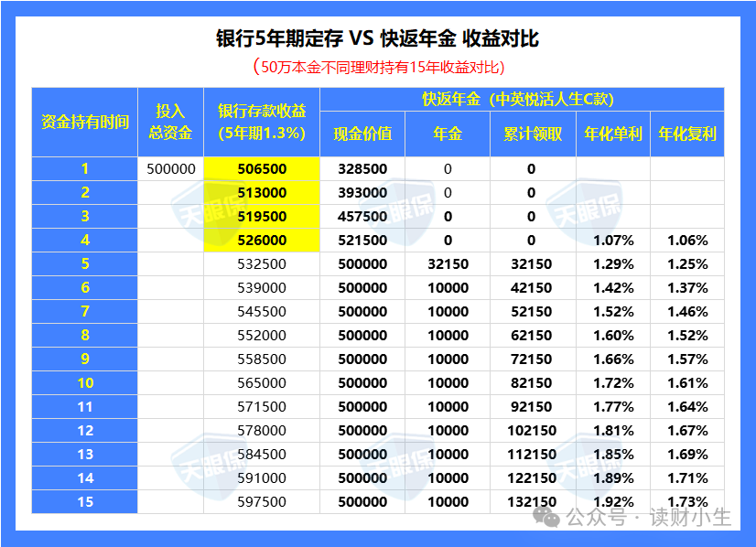
Task: Click the red subtitle about 50万本金 comparison
Action: coord(378,67)
